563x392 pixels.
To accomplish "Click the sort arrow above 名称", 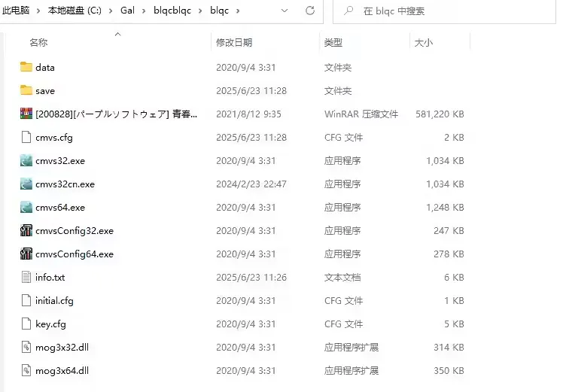I will point(117,34).
